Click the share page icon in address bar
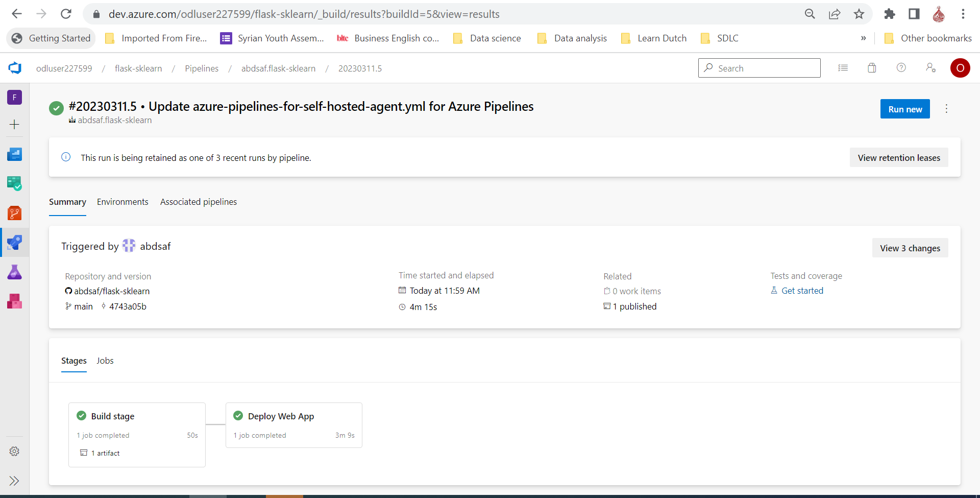980x498 pixels. pos(835,14)
